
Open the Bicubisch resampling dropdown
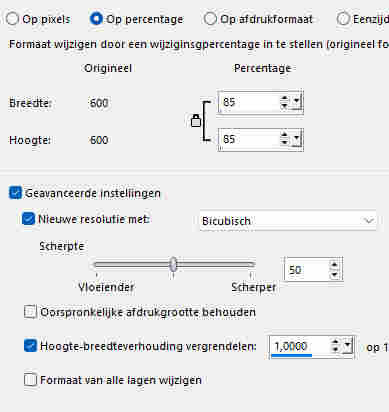[x=288, y=220]
